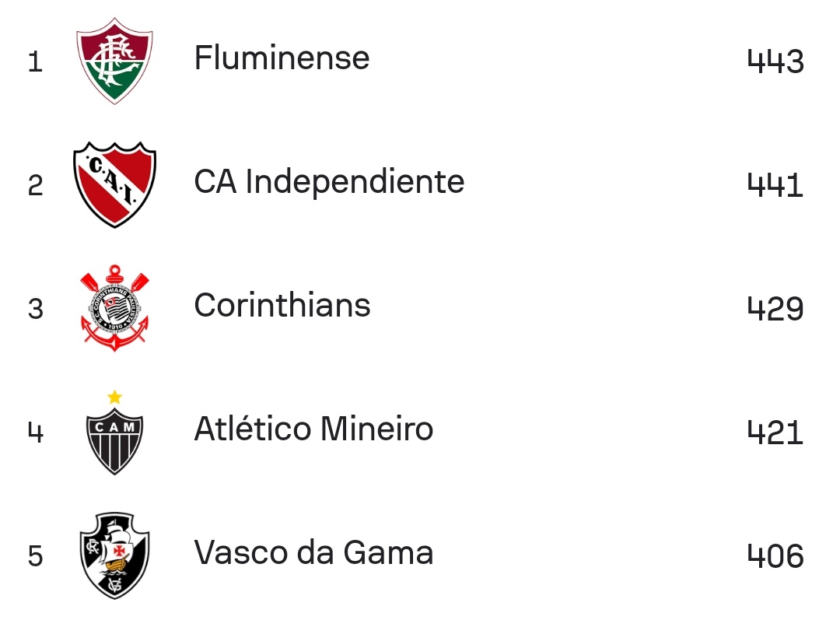Select rank number 2 in list
Viewport: 840px width, 627px height.
35,185
